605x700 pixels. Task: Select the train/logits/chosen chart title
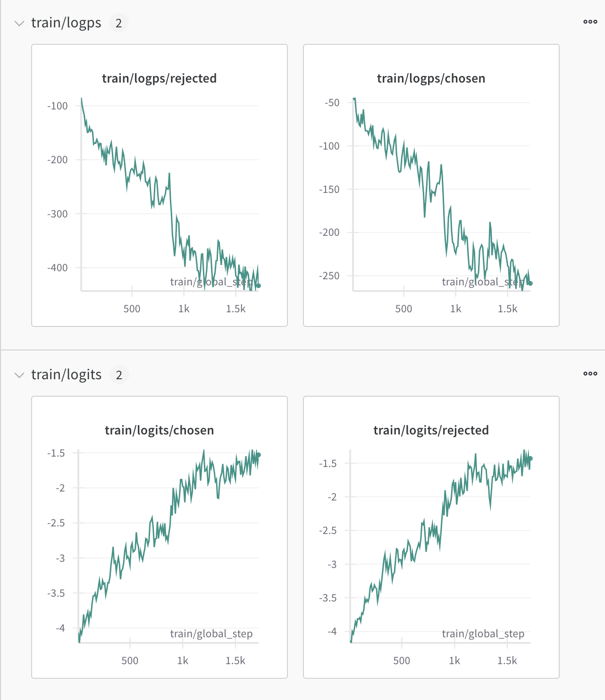coord(160,430)
